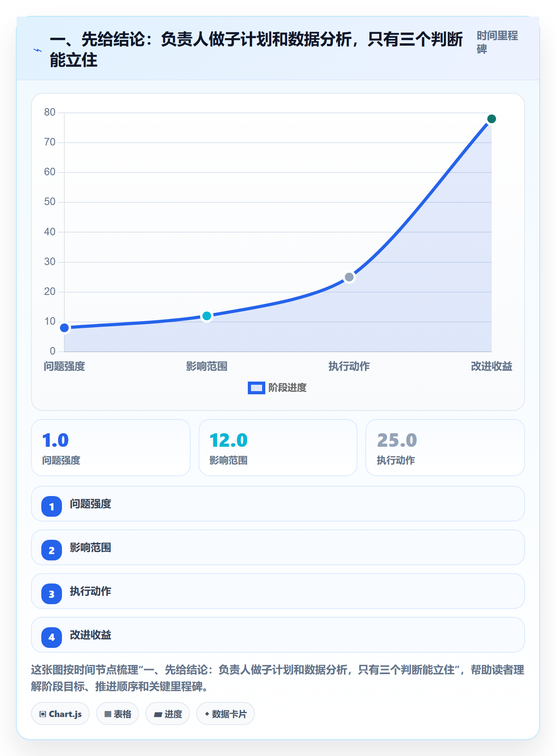Click step badge number 4
The height and width of the screenshot is (756, 556).
click(52, 638)
